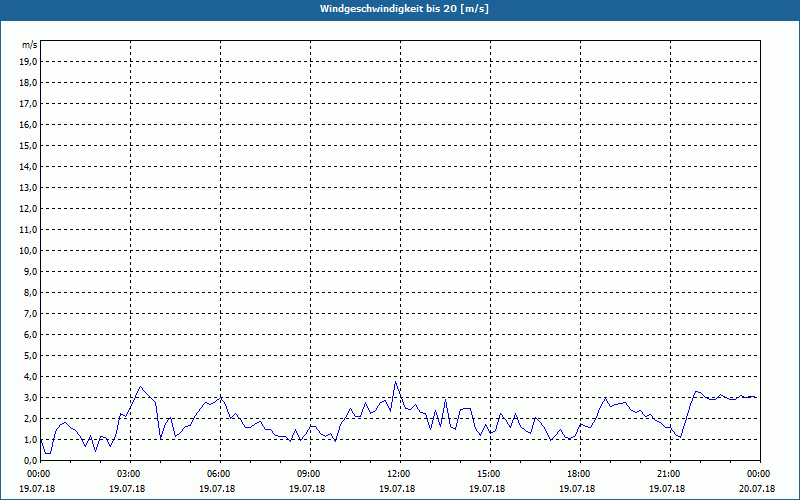800x500 pixels.
Task: Click the '1,0' y-axis value
Action: 30,439
